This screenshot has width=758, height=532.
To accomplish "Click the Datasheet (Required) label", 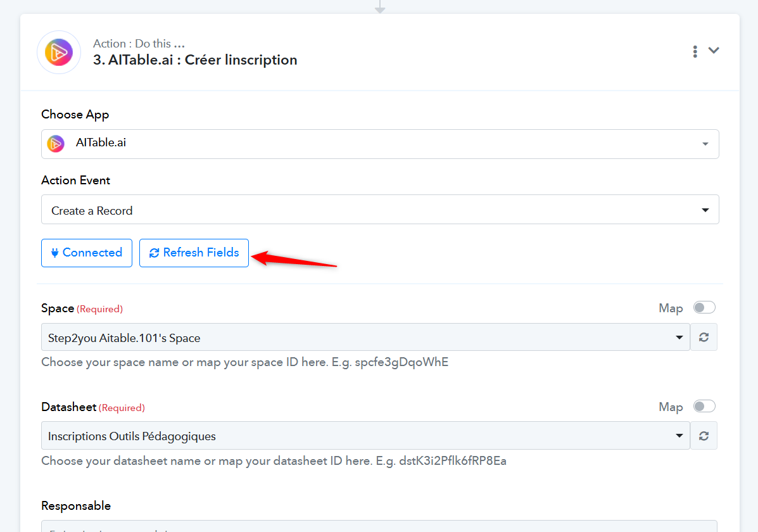I will tap(93, 407).
